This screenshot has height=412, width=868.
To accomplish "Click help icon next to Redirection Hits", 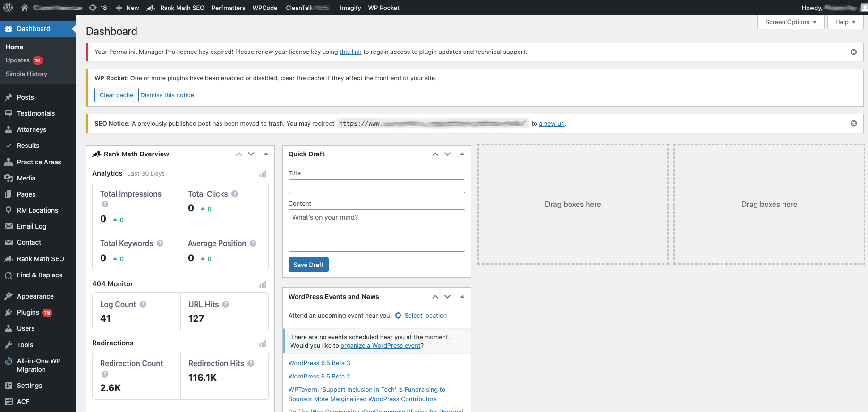I will point(251,363).
